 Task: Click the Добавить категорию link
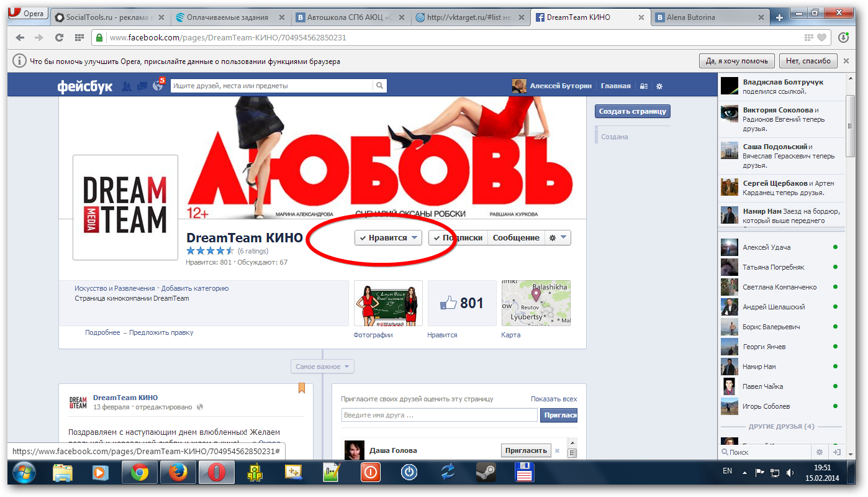point(195,288)
